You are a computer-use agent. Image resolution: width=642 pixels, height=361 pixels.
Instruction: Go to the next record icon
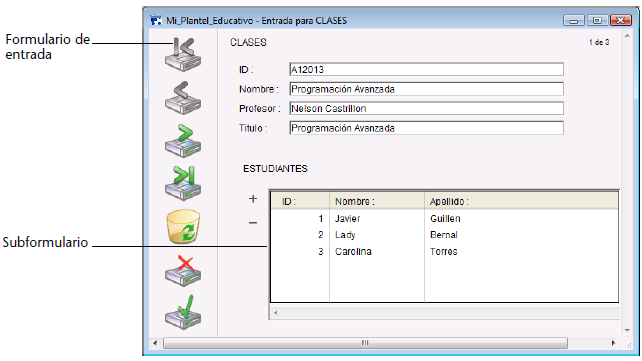coord(183,141)
